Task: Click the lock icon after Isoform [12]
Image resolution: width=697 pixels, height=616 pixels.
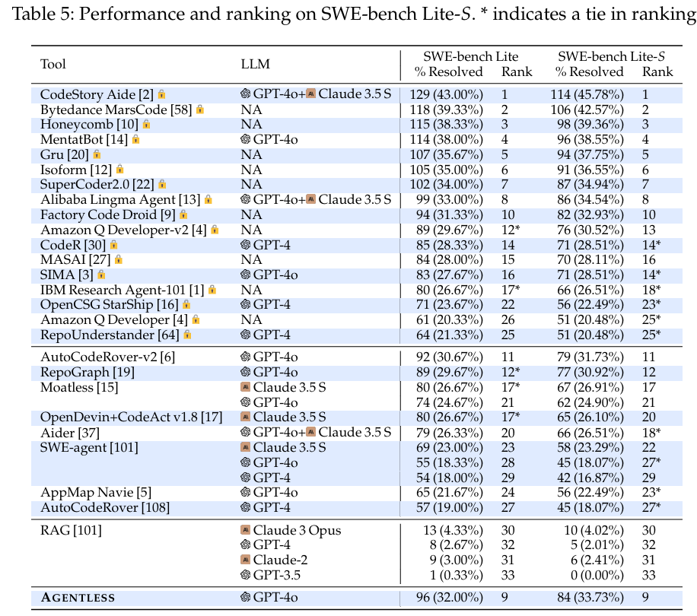Action: tap(119, 170)
